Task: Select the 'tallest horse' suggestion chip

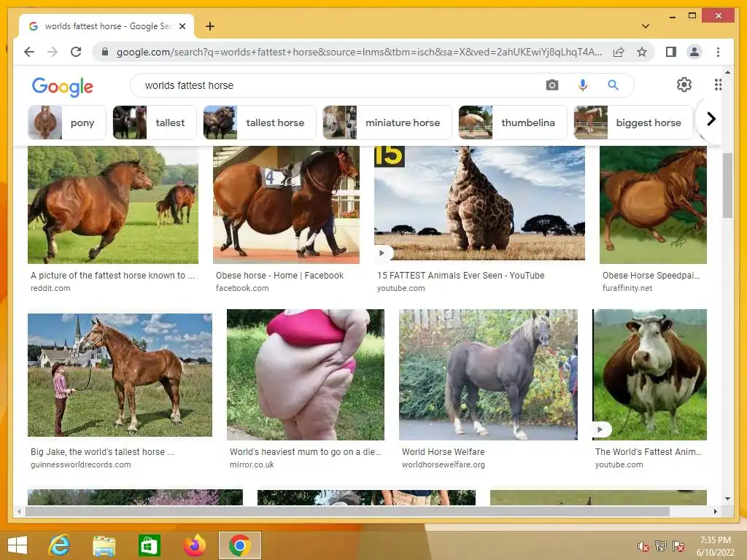Action: click(x=260, y=122)
